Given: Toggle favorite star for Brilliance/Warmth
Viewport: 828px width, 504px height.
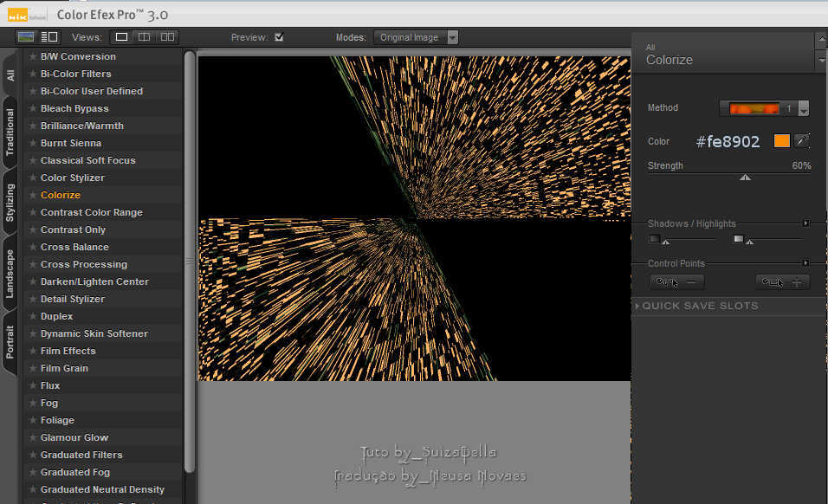Looking at the screenshot, I should (x=33, y=126).
